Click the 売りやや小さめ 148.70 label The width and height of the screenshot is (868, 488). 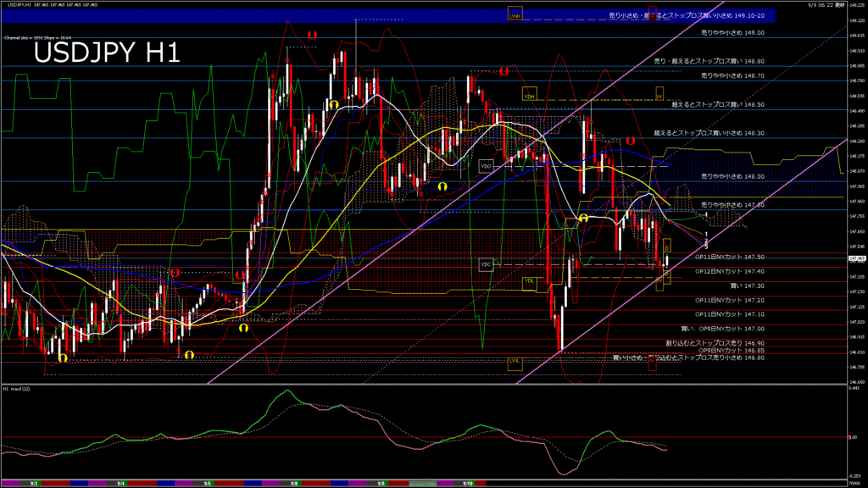(x=732, y=75)
